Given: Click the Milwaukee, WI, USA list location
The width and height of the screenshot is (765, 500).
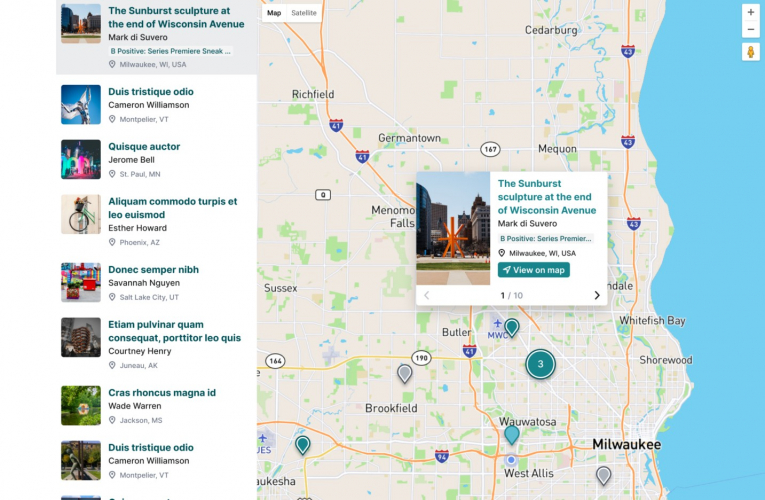Looking at the screenshot, I should click(153, 64).
